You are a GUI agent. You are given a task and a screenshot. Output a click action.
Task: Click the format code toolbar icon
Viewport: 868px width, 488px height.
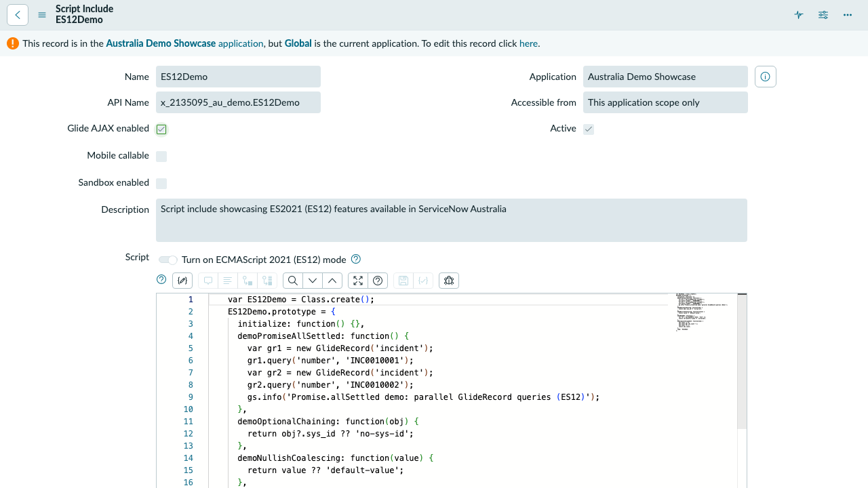[228, 281]
